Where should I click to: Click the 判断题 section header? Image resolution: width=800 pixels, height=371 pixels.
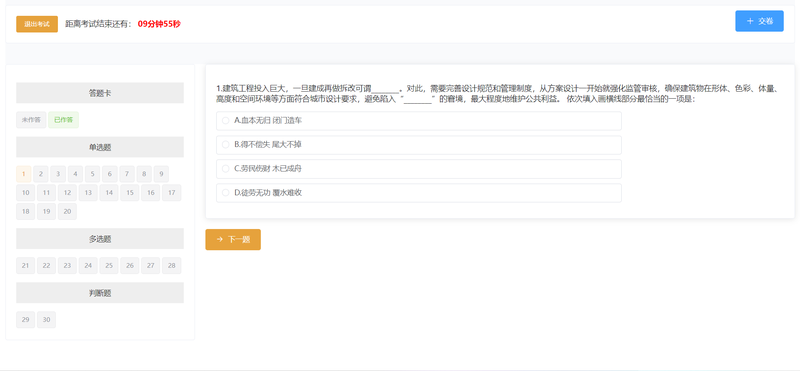click(x=100, y=293)
